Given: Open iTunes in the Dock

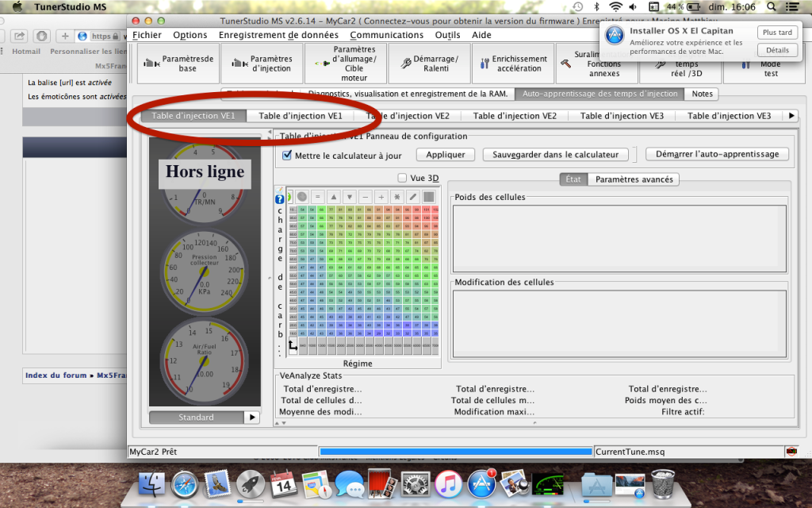Looking at the screenshot, I should [449, 484].
